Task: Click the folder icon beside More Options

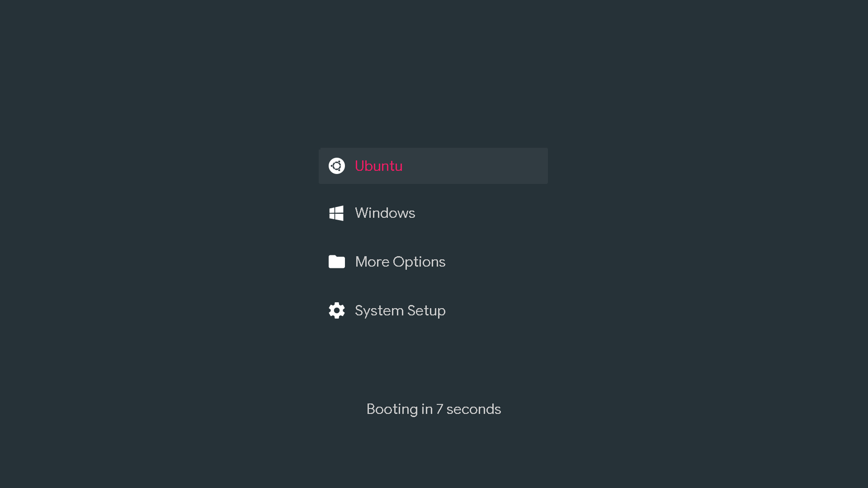Action: tap(336, 262)
